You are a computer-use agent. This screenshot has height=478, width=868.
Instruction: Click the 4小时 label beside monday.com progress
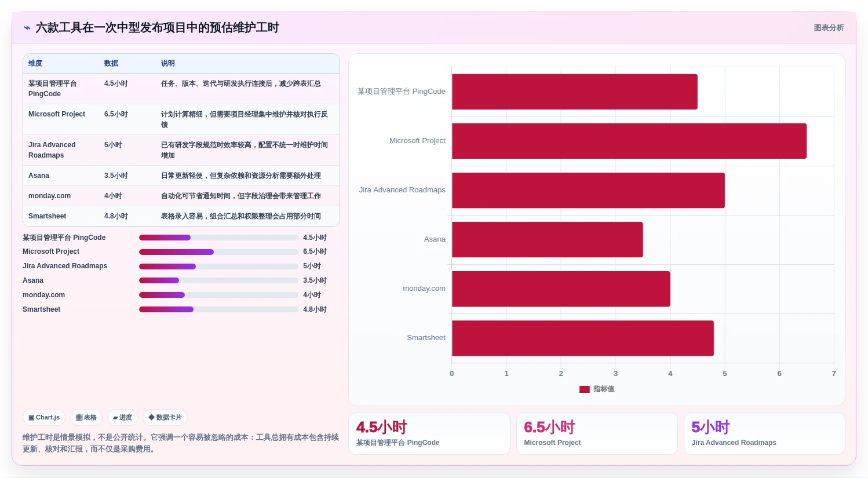point(312,295)
